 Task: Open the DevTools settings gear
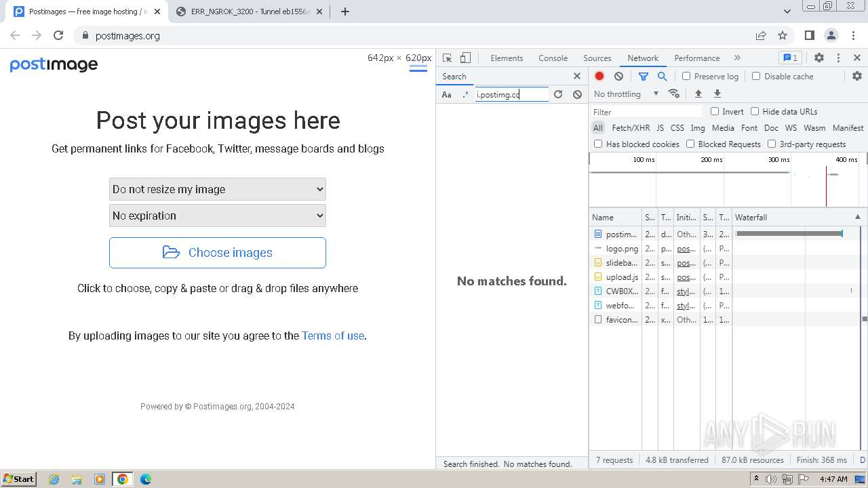point(819,58)
